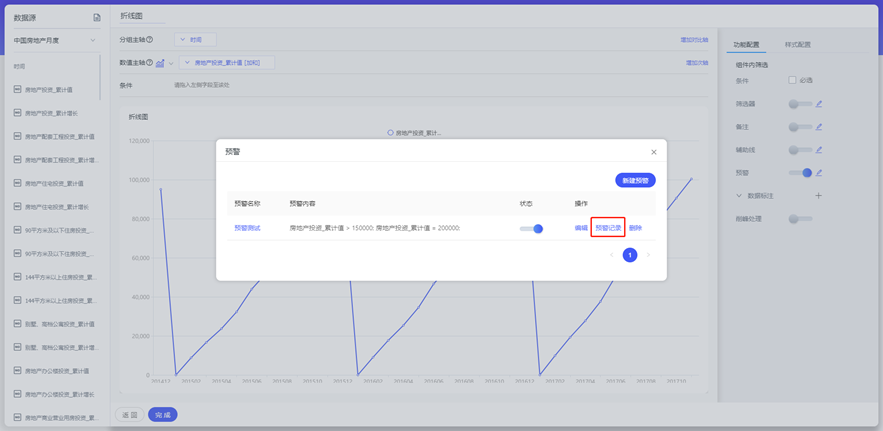
Task: Click the plus icon next to 数据标注
Action: (818, 196)
